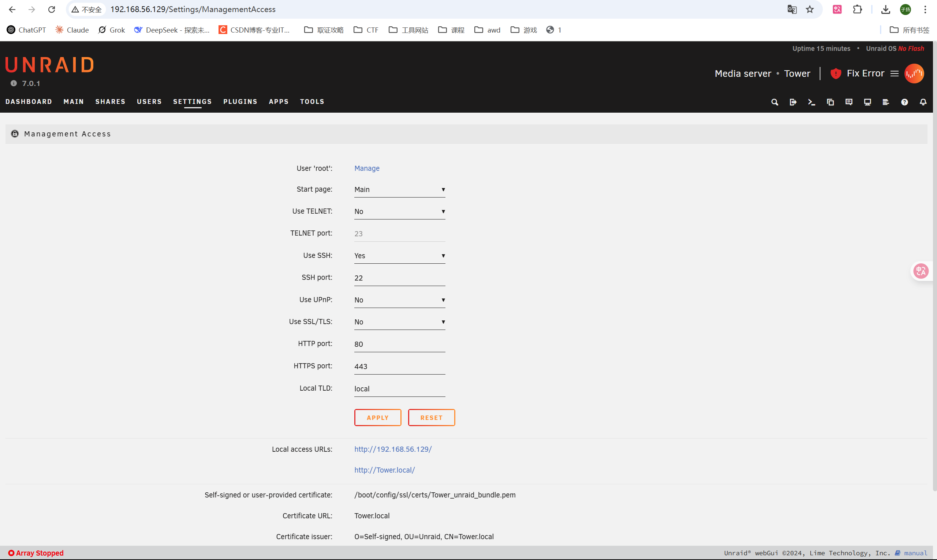937x560 pixels.
Task: Open the hamburger menu next to Fix Error
Action: [x=894, y=73]
